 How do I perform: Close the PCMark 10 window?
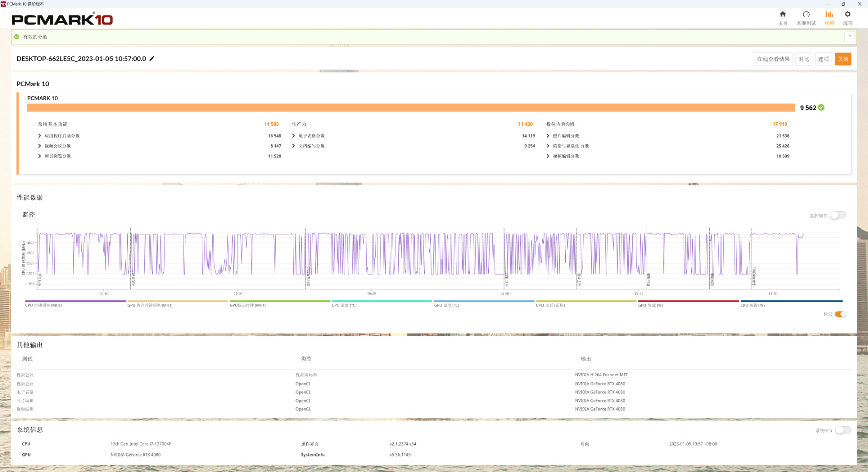[x=859, y=4]
